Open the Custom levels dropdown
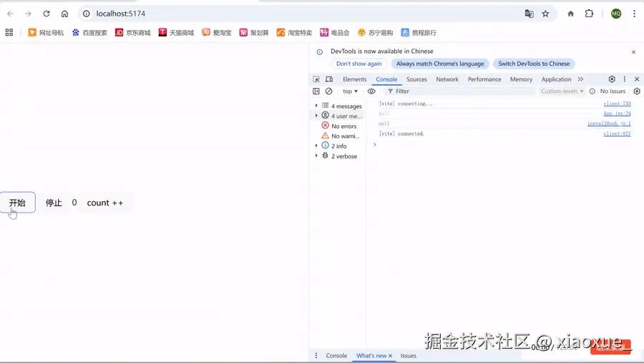The height and width of the screenshot is (363, 644). [x=562, y=91]
